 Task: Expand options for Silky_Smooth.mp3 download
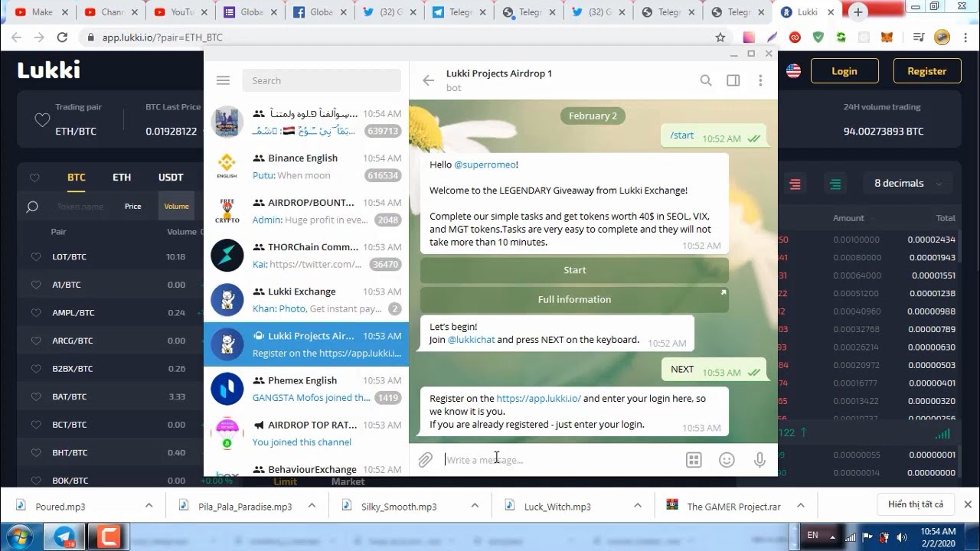475,505
